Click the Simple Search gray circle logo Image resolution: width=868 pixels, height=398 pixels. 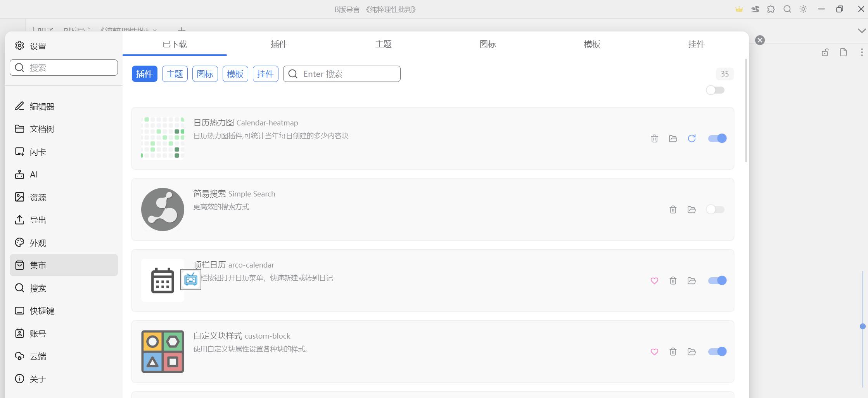(x=163, y=209)
